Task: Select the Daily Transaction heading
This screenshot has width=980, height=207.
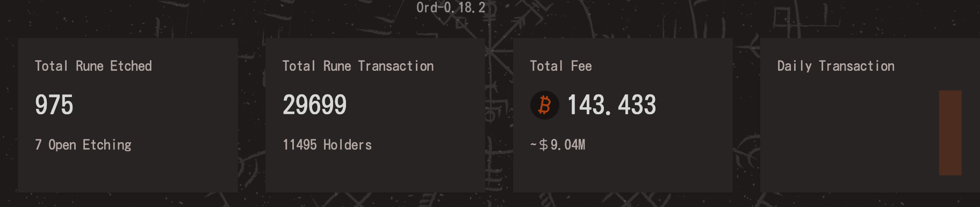Action: click(x=836, y=66)
